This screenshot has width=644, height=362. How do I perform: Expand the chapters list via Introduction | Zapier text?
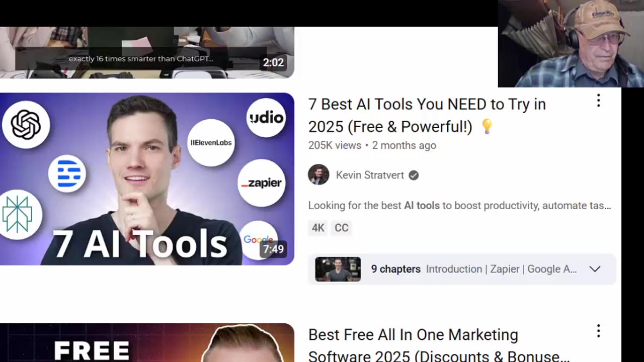[501, 269]
